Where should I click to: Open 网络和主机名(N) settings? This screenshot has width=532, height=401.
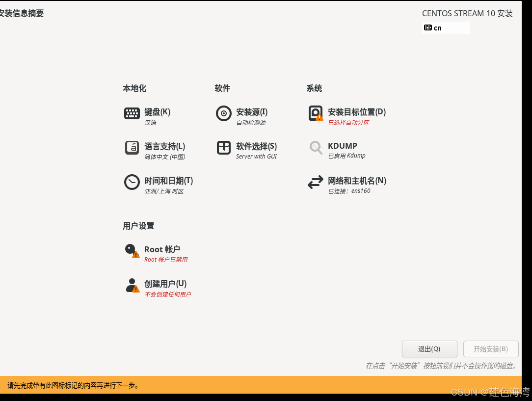point(357,181)
